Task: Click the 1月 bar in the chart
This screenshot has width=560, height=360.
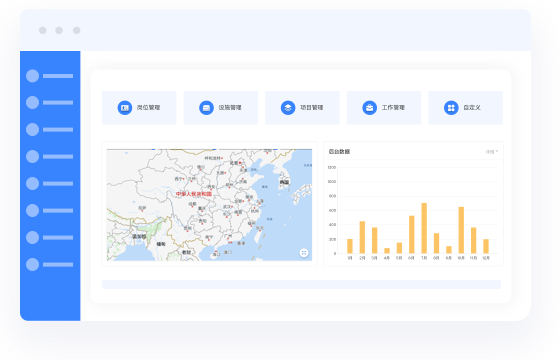Action: click(x=350, y=246)
